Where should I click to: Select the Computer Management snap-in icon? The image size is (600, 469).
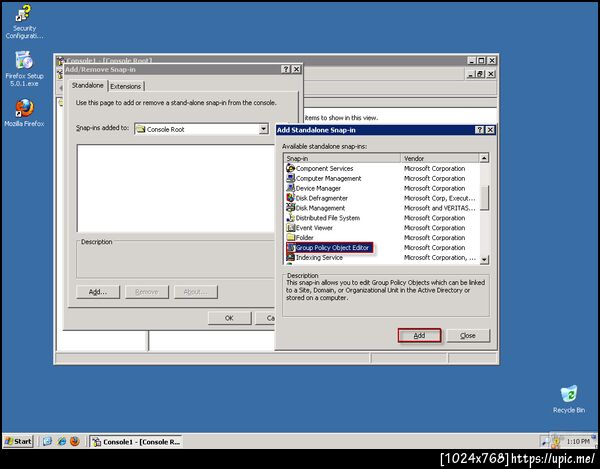[x=290, y=178]
